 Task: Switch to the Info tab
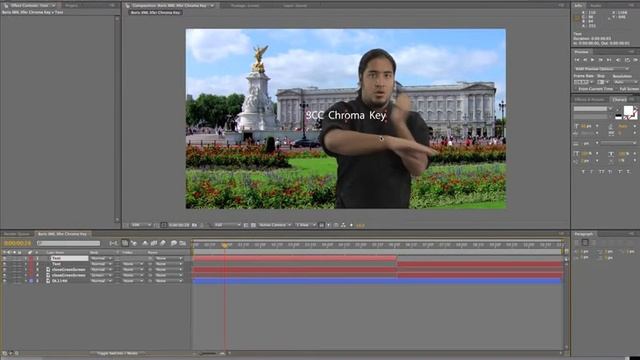(x=578, y=6)
